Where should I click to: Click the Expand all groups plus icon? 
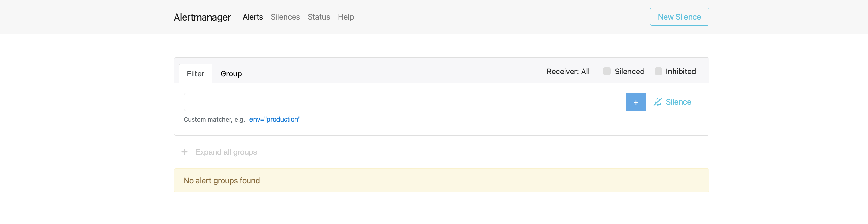point(184,152)
